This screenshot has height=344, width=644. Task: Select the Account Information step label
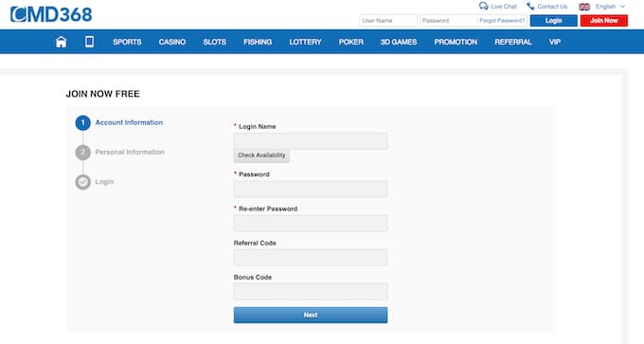[129, 122]
